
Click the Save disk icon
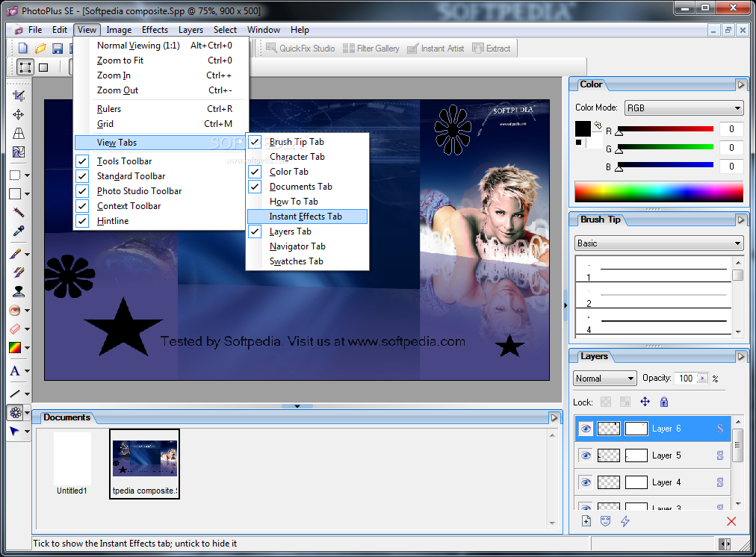58,49
